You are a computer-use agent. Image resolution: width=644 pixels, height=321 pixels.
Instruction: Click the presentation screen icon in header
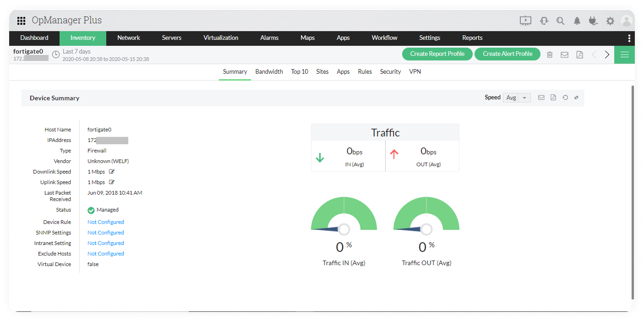(525, 21)
